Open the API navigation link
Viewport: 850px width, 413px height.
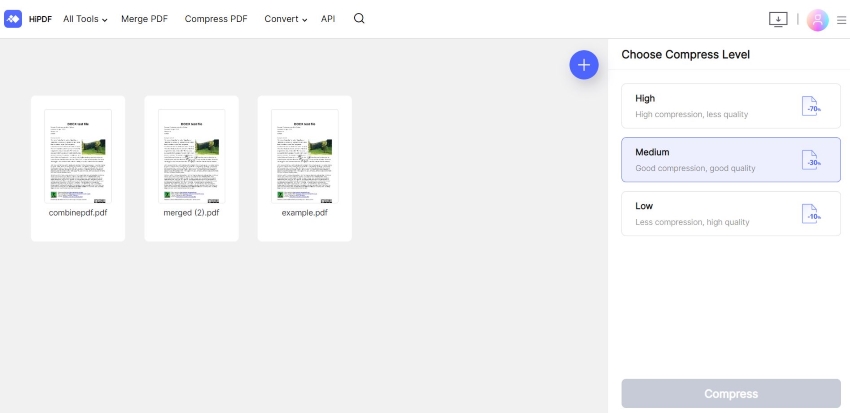(328, 19)
